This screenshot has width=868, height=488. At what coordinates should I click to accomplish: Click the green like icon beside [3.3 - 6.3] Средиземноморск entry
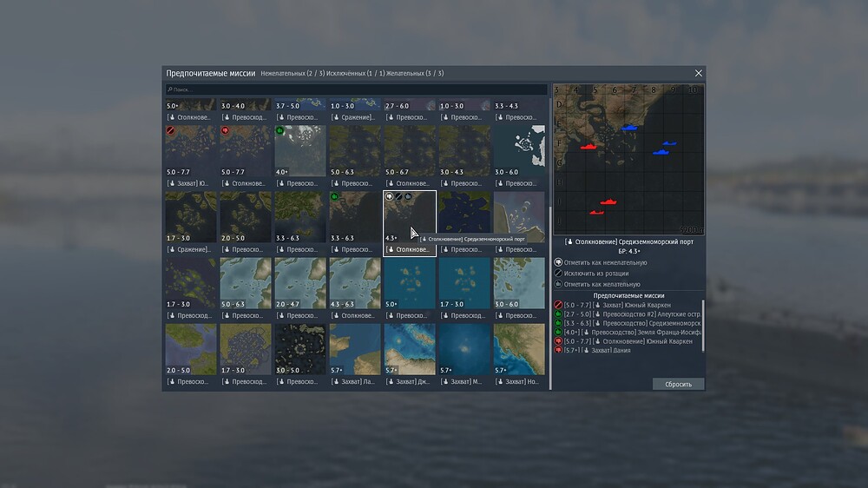click(x=558, y=323)
